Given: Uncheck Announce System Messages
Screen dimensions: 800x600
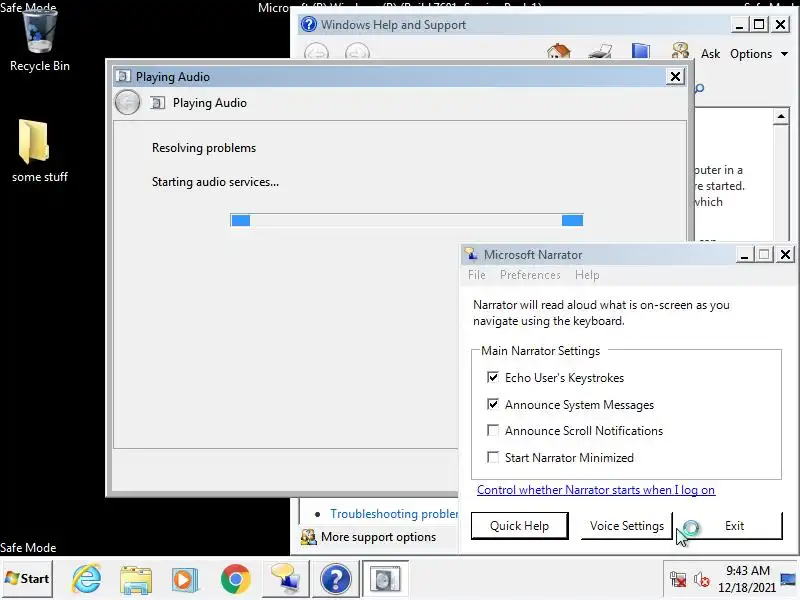Looking at the screenshot, I should click(x=493, y=404).
